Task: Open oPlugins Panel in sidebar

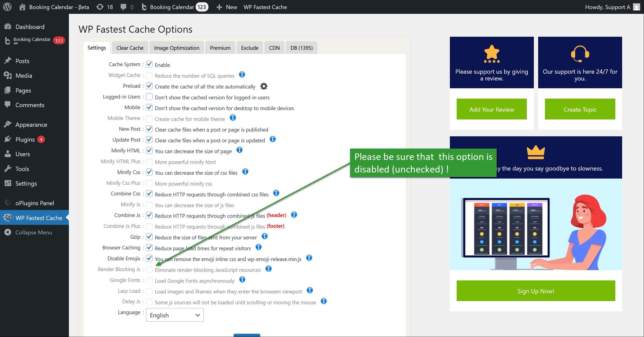Action: click(35, 203)
